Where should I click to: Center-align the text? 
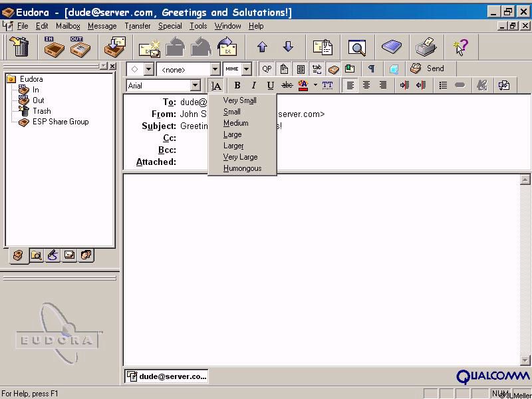[366, 85]
